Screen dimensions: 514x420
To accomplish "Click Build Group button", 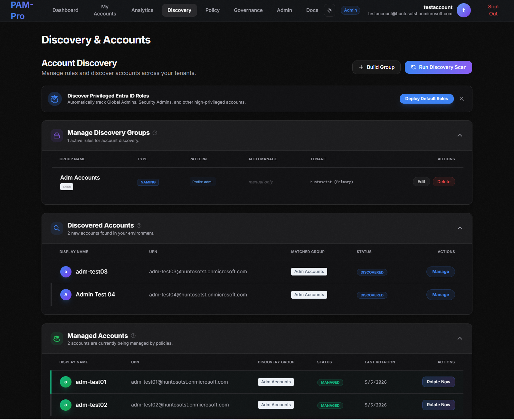I will pyautogui.click(x=376, y=67).
